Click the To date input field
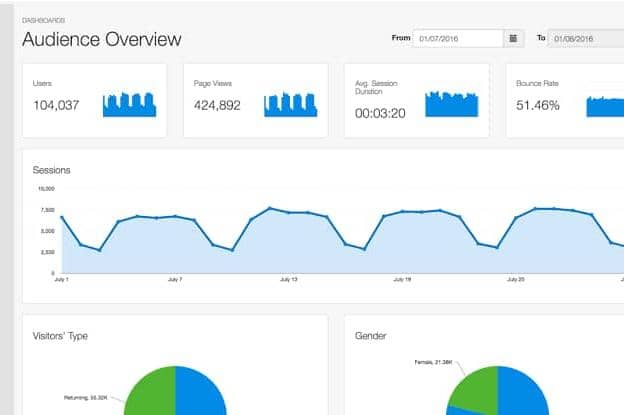Image resolution: width=624 pixels, height=415 pixels. click(586, 39)
